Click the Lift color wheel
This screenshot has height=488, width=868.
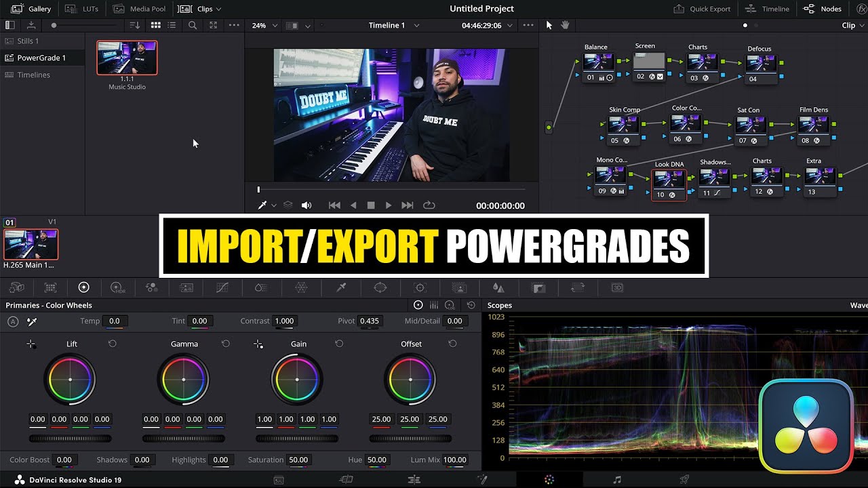point(70,380)
